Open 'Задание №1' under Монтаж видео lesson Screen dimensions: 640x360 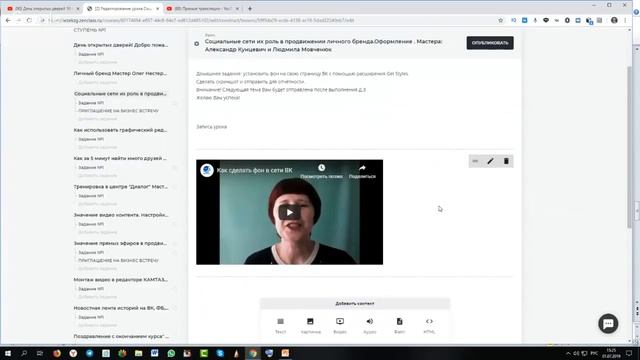pos(91,289)
